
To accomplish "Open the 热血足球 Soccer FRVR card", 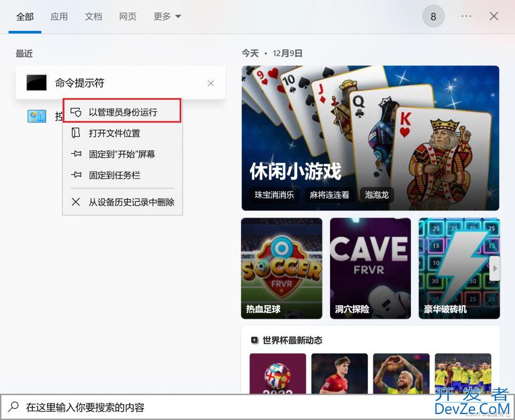I will [282, 268].
